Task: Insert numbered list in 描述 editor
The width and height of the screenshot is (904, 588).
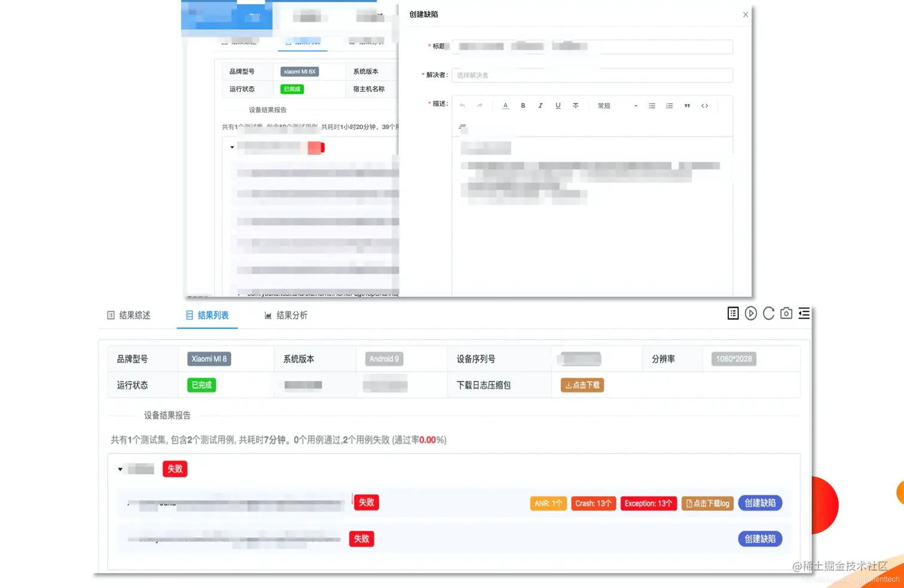Action: (x=670, y=106)
